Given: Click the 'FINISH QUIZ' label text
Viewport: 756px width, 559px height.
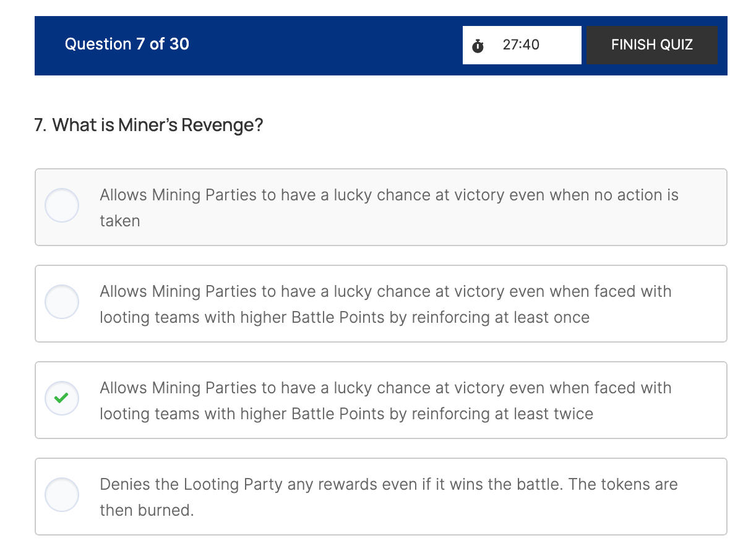Looking at the screenshot, I should tap(651, 45).
